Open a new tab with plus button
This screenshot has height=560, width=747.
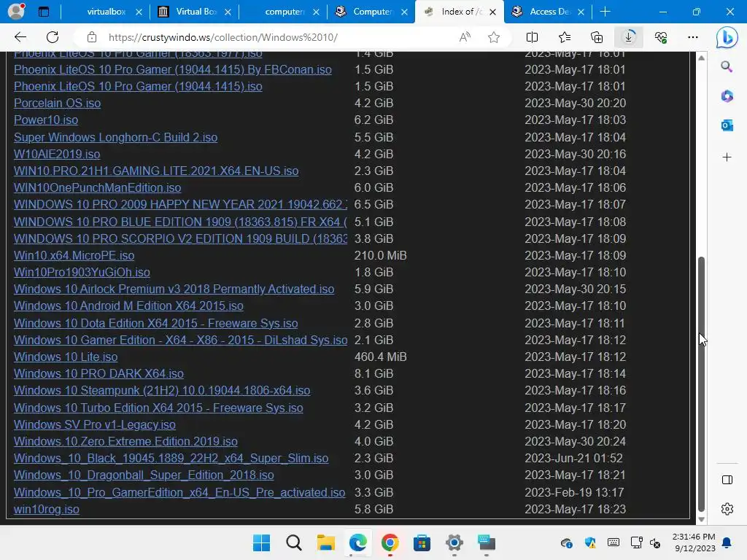pyautogui.click(x=605, y=12)
